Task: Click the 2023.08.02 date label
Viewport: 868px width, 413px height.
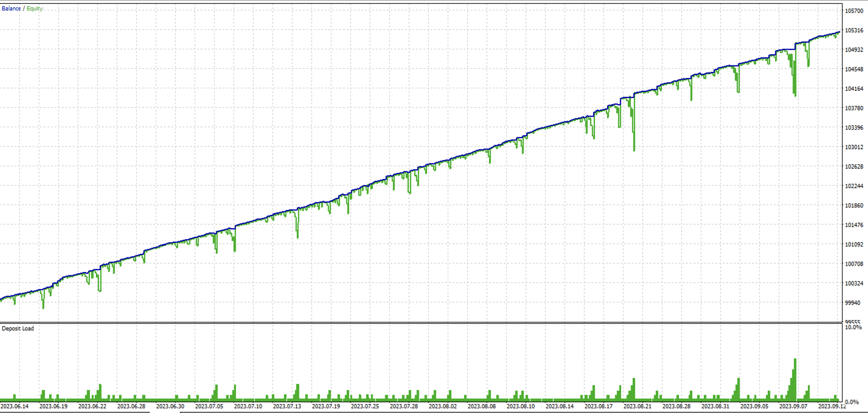Action: point(443,406)
